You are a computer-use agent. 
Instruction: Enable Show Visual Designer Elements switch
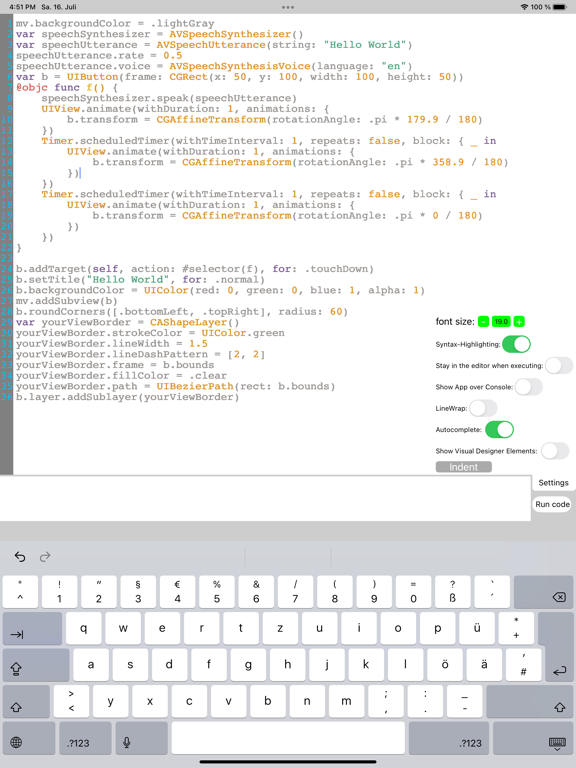click(x=555, y=451)
